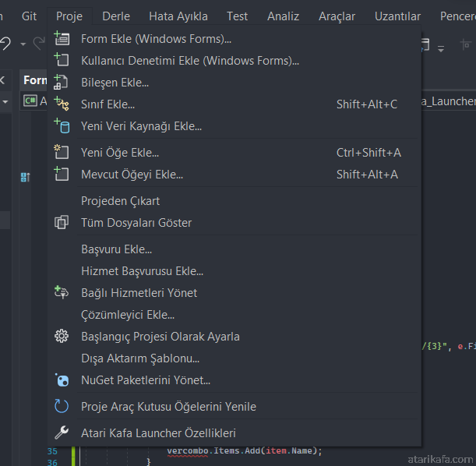Click the Bileşen Ekle icon
Image resolution: width=476 pixels, height=466 pixels.
[61, 82]
